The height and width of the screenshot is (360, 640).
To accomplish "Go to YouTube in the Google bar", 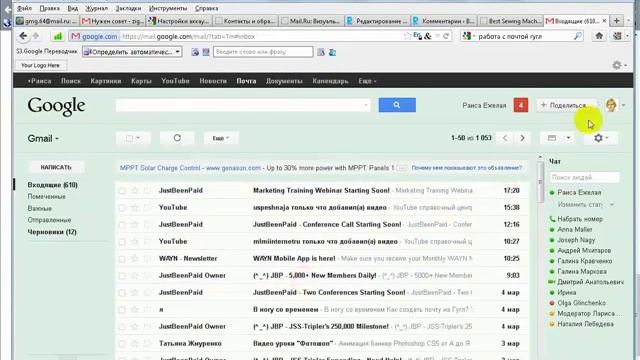I will point(175,81).
